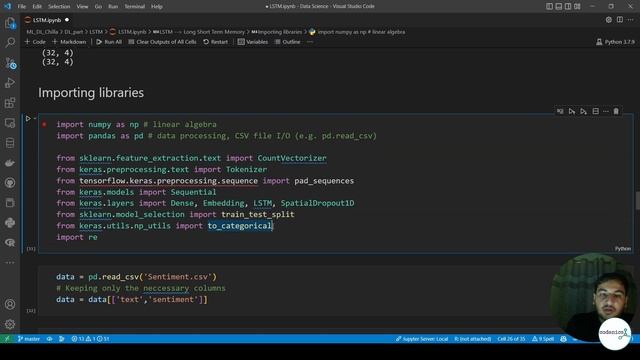This screenshot has height=360, width=640.
Task: Open the View menu
Action: coord(82,7)
